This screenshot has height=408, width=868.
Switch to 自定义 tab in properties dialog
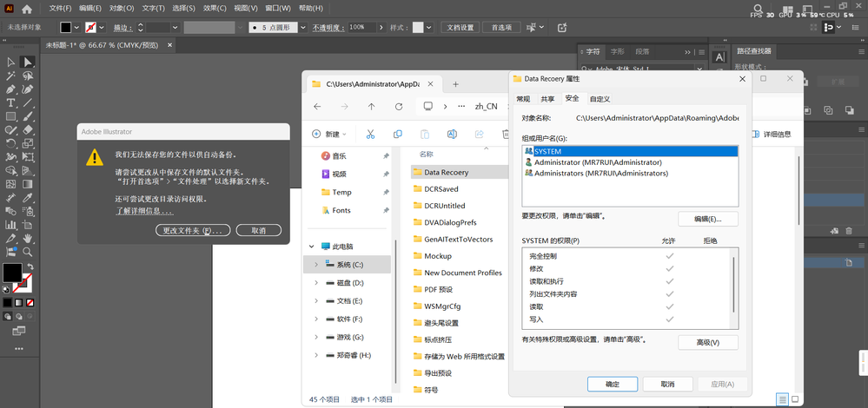600,99
